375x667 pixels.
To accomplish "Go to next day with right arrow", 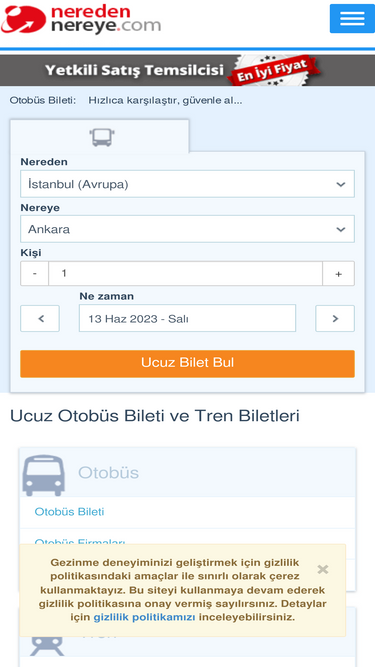I will tap(335, 318).
